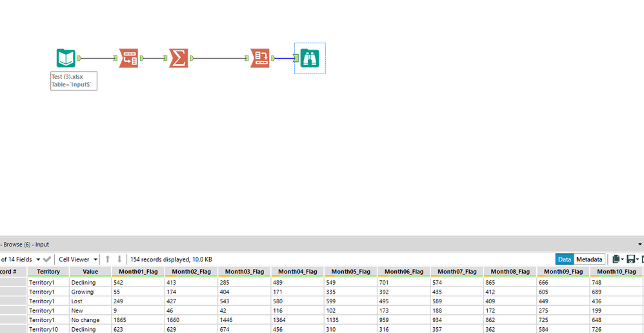Click the down arrow next record icon
Image resolution: width=644 pixels, height=333 pixels.
119,259
